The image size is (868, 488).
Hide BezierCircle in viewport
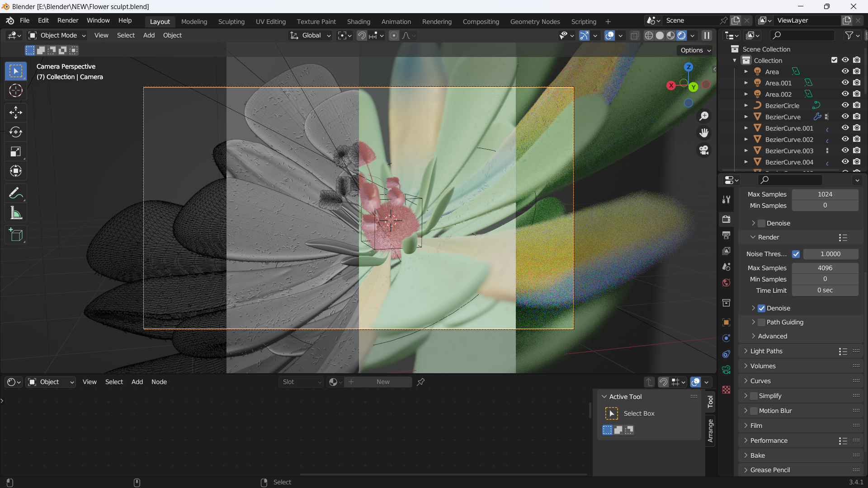[x=845, y=105]
